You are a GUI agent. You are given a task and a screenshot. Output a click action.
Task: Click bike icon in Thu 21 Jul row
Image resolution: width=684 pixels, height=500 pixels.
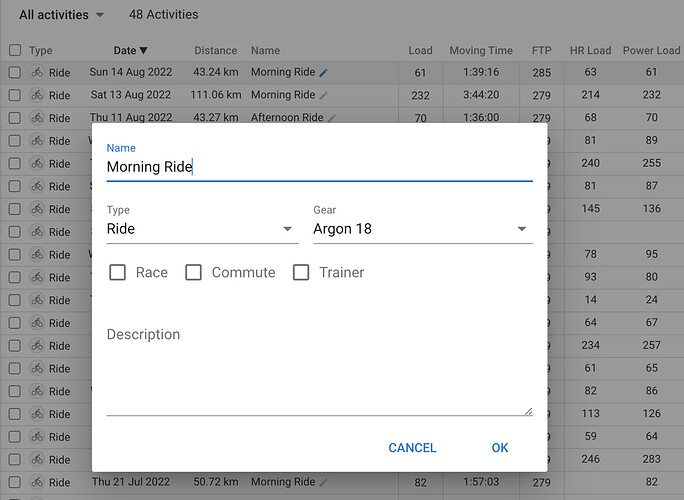coord(37,482)
